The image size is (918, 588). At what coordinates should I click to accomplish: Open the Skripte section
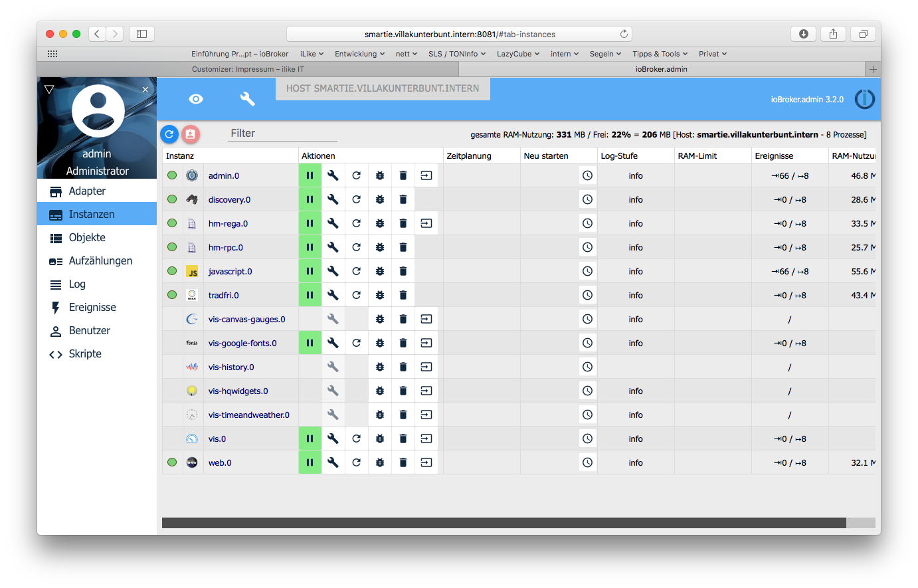97,353
